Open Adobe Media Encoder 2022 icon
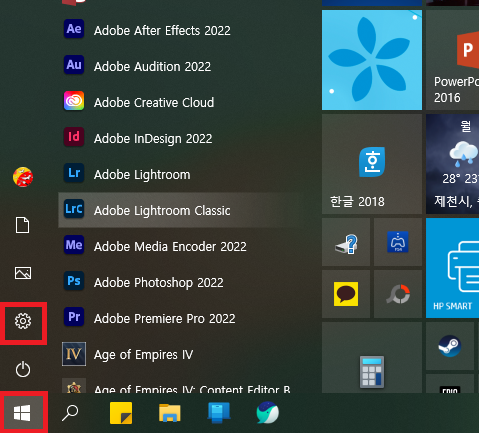This screenshot has height=433, width=479. click(74, 245)
